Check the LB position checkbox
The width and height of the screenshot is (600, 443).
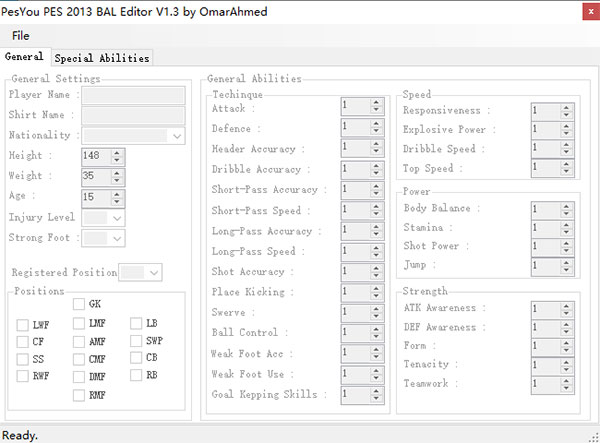(136, 324)
